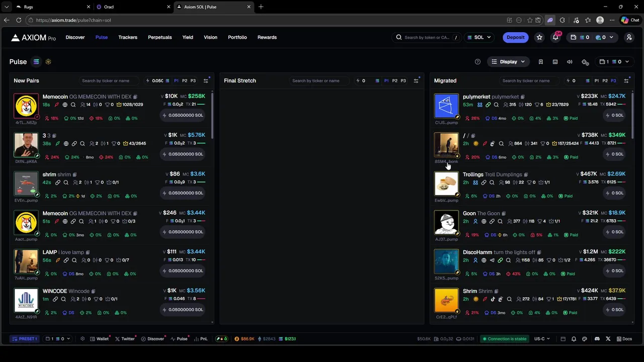Open Docs link in bottom bar

[x=624, y=339]
